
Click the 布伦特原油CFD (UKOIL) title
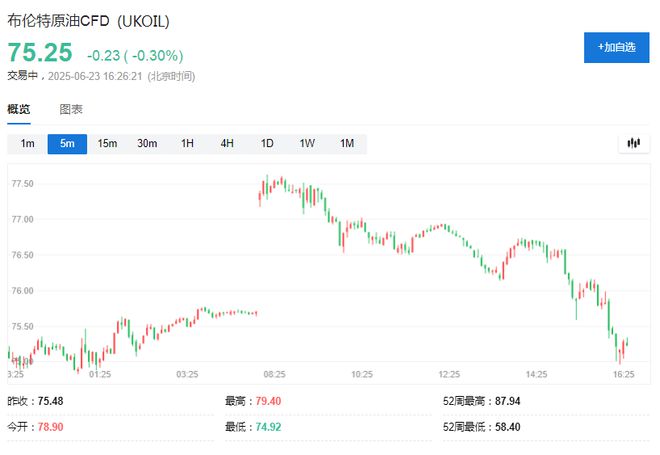click(88, 21)
